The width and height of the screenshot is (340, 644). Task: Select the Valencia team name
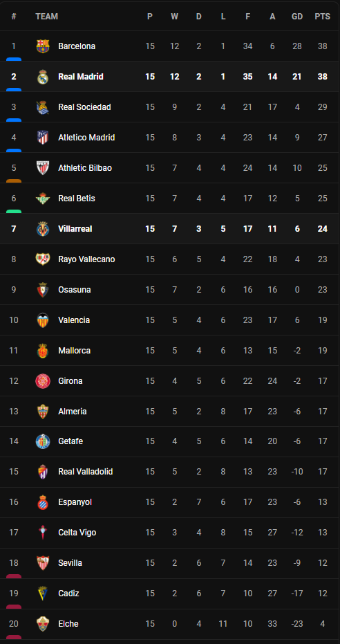click(74, 320)
